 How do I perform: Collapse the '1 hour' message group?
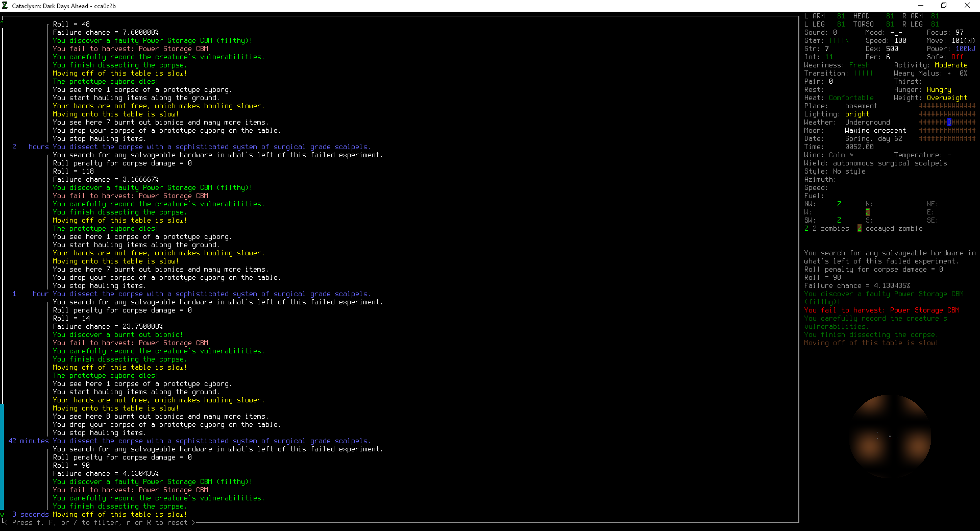point(31,294)
